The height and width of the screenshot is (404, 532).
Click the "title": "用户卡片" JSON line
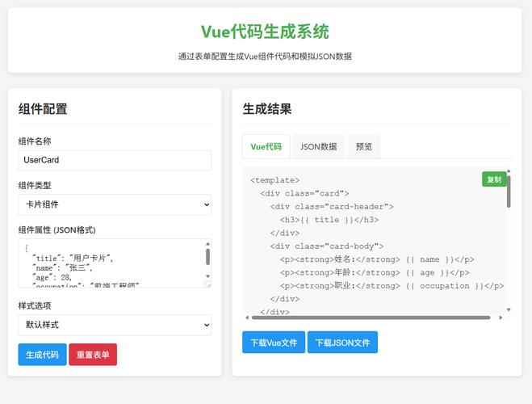[73, 259]
